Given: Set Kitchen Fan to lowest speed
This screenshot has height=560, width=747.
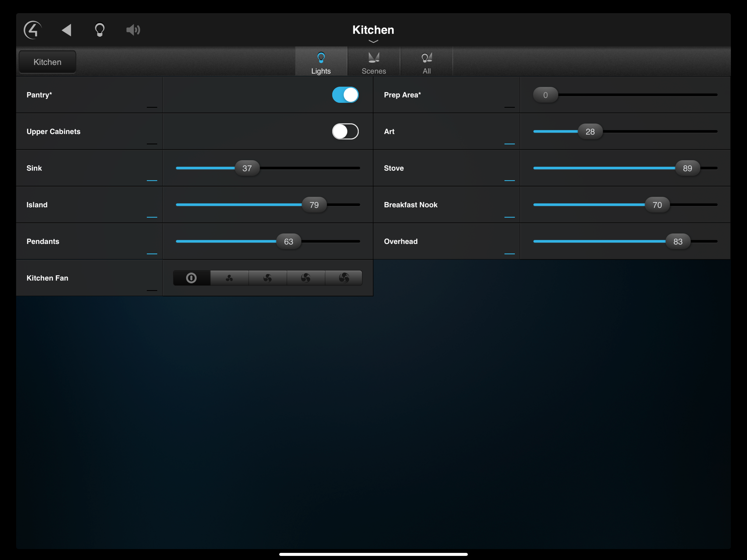Looking at the screenshot, I should click(229, 278).
